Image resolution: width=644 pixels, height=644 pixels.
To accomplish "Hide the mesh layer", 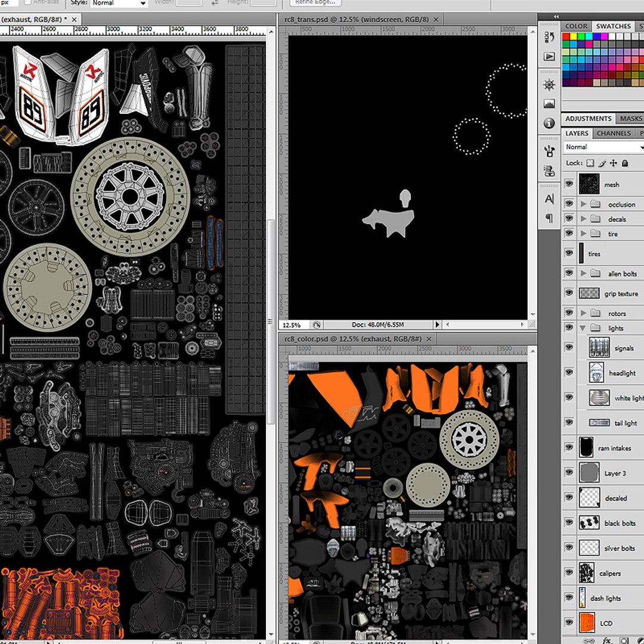I will [x=569, y=184].
